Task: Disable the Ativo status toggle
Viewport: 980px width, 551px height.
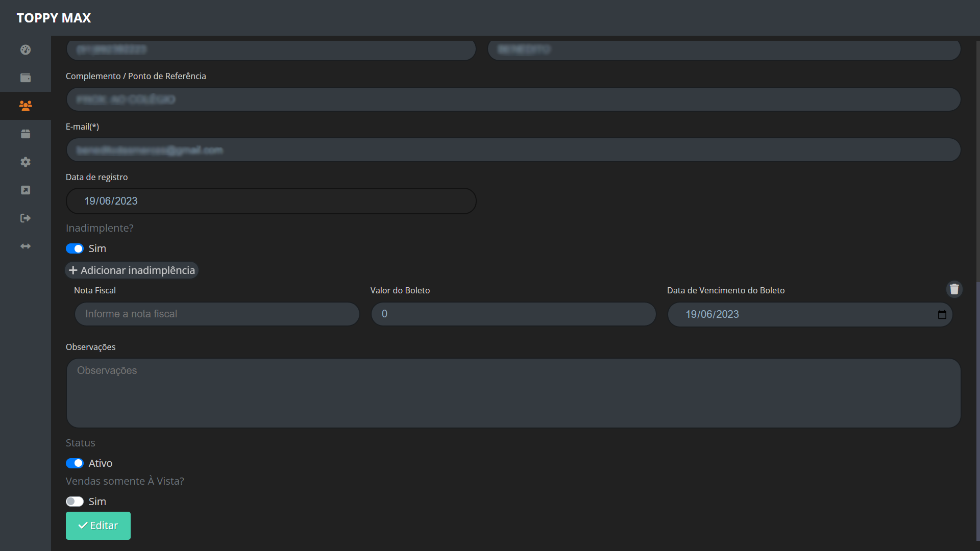Action: click(75, 463)
